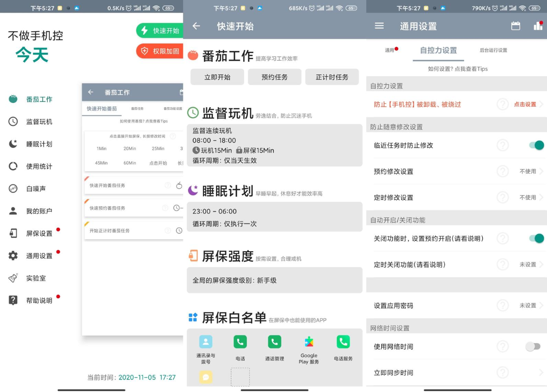Viewport: 547px width, 392px height.
Task: Open the 电话 whitelist app icon
Action: click(240, 342)
